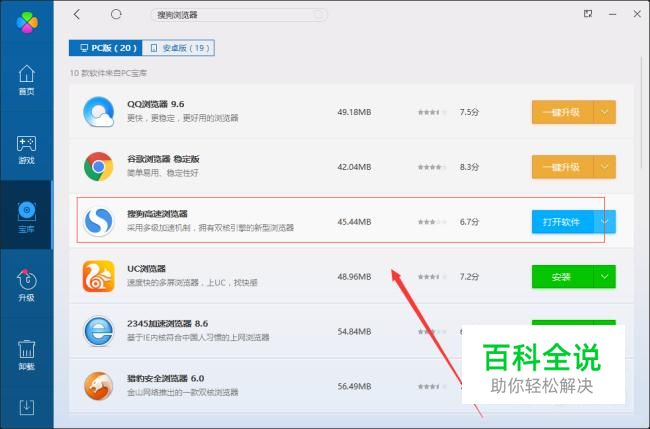Screen dimensions: 650x429
Task: Click 安装 for UC浏览器
Action: (563, 276)
